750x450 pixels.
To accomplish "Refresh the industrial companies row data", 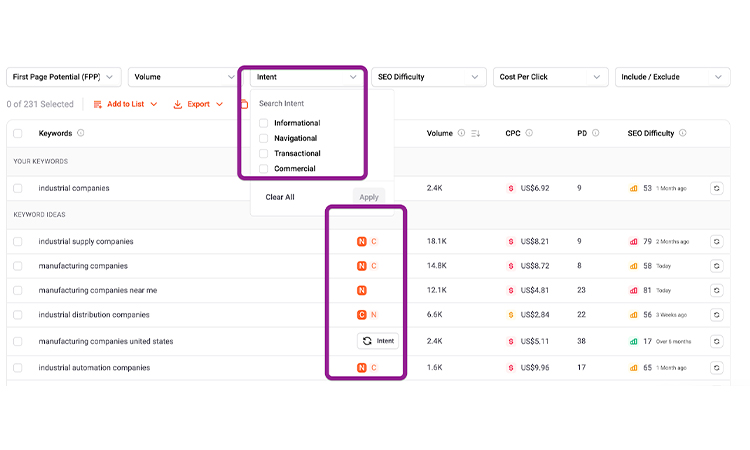I will tap(717, 188).
